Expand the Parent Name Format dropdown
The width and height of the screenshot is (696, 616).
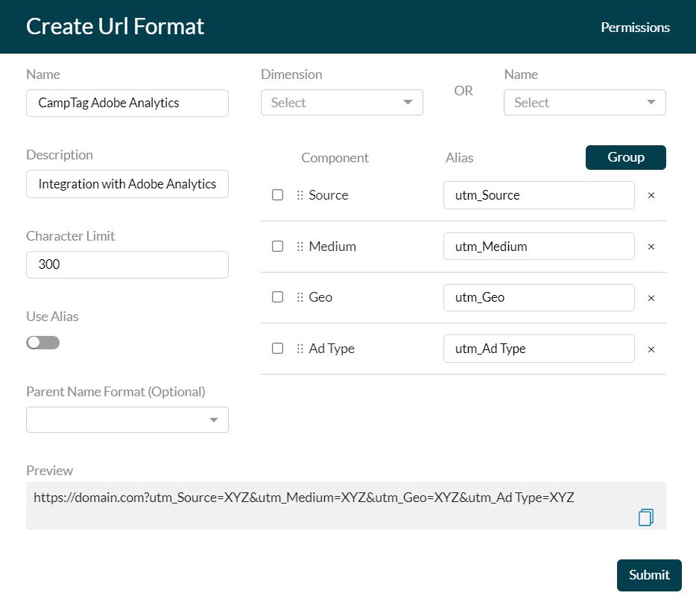click(127, 419)
